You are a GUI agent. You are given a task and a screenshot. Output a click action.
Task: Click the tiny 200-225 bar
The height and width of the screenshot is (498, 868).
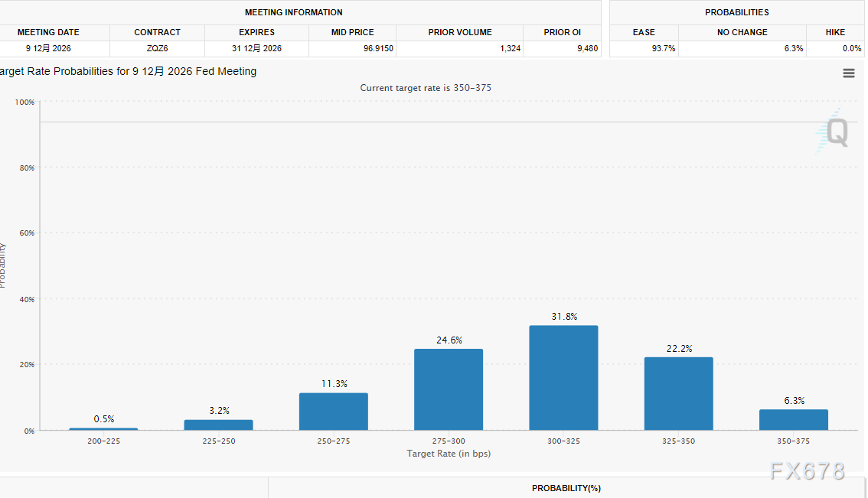[x=103, y=428]
